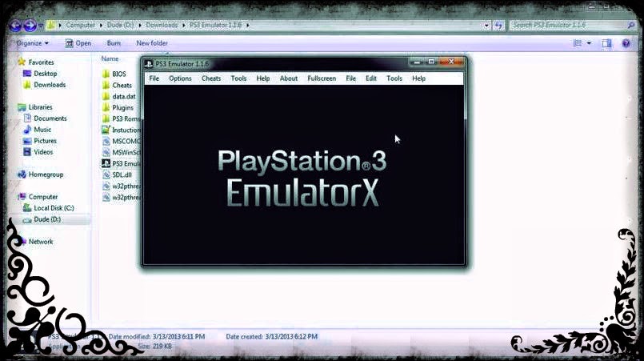This screenshot has width=644, height=361.
Task: Open the Organize dropdown menu
Action: coord(33,43)
